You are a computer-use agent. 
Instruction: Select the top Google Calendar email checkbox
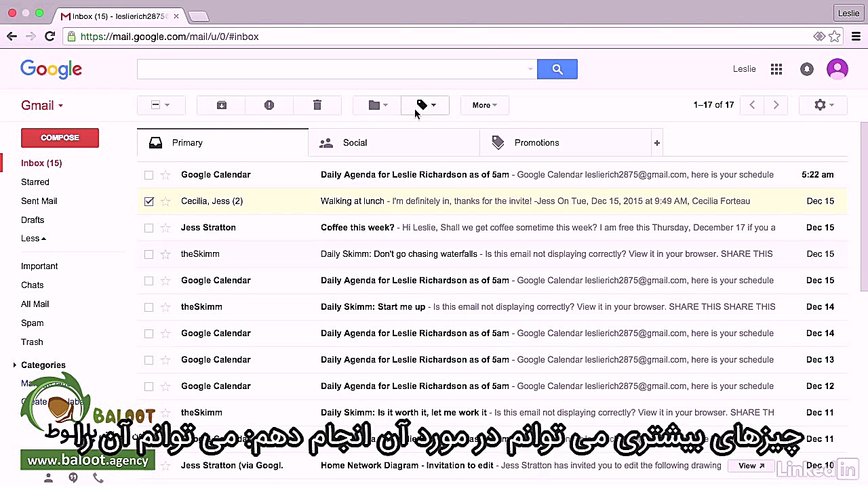coord(149,174)
